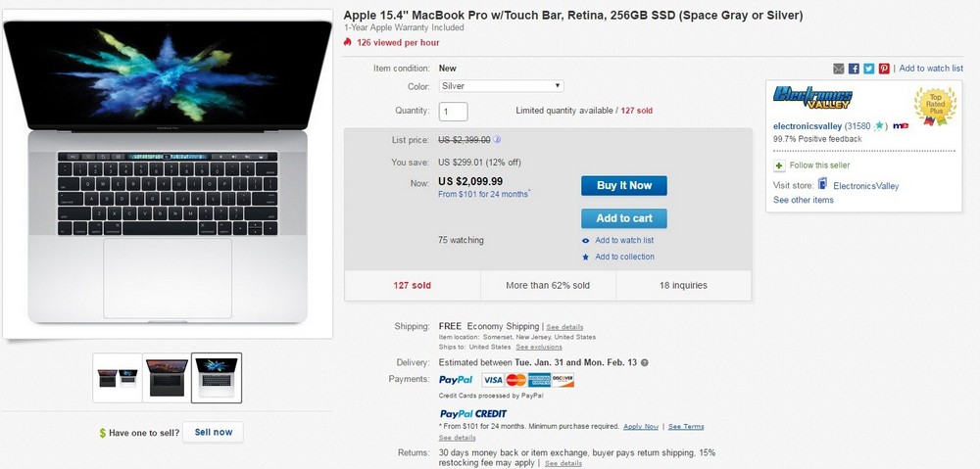The height and width of the screenshot is (469, 980).
Task: Click the Quantity input field
Action: [453, 112]
